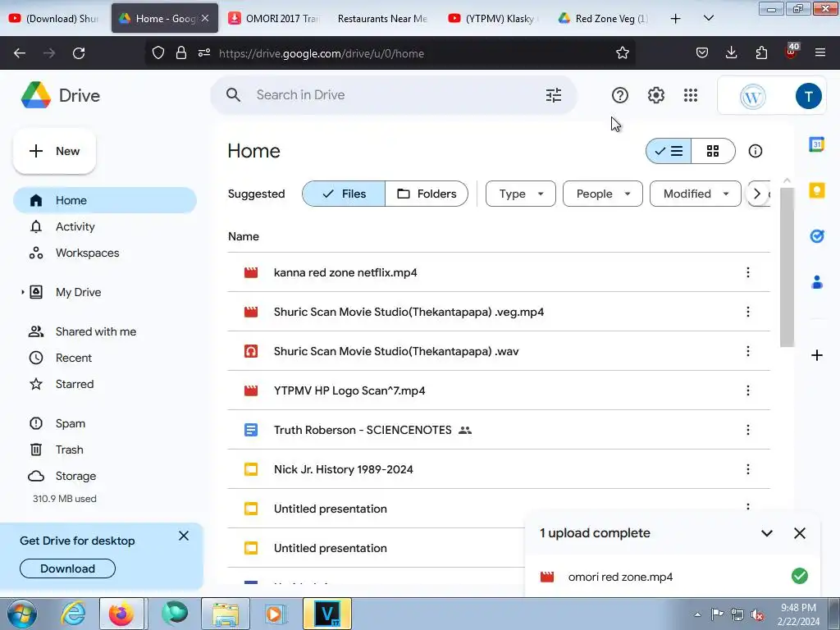Open the Type filter dropdown
Viewport: 840px width, 630px height.
(x=521, y=194)
